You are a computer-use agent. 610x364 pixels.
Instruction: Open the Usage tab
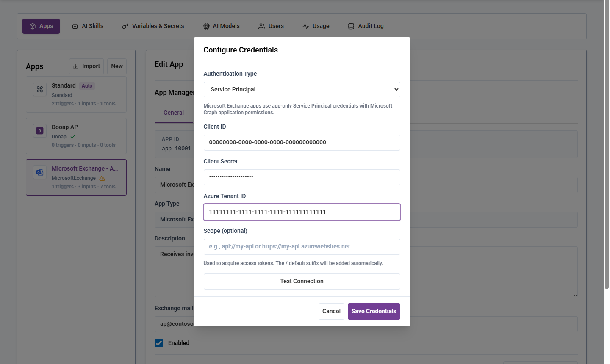click(316, 26)
